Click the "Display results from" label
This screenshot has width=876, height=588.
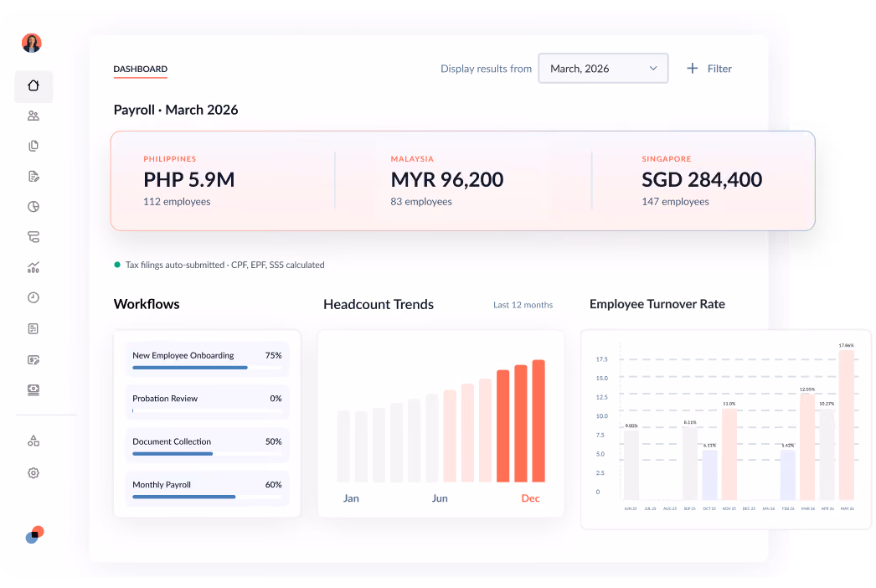point(486,68)
